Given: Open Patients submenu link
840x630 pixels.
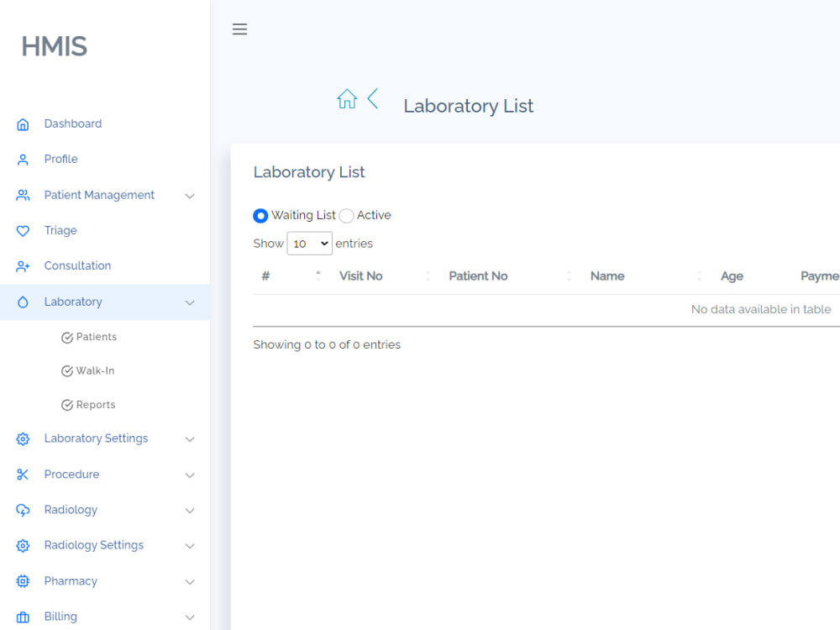Looking at the screenshot, I should coord(97,337).
